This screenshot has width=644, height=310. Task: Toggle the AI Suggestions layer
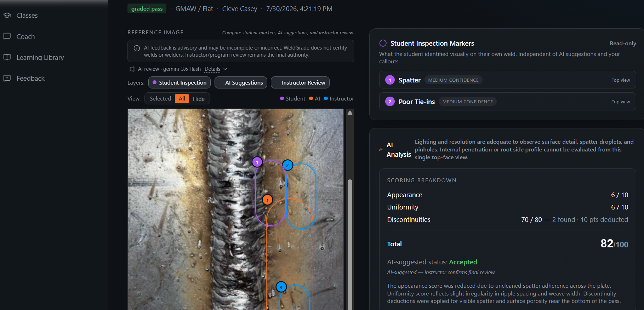pyautogui.click(x=241, y=82)
